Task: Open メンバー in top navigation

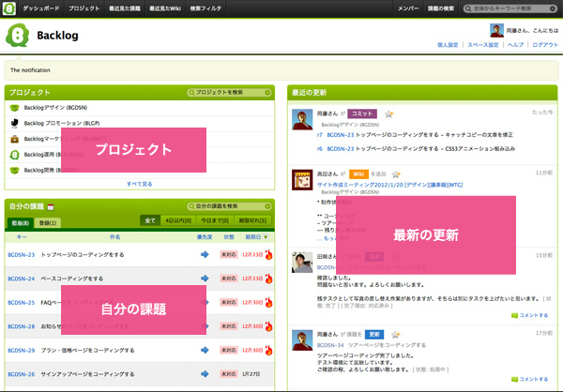Action: tap(408, 8)
